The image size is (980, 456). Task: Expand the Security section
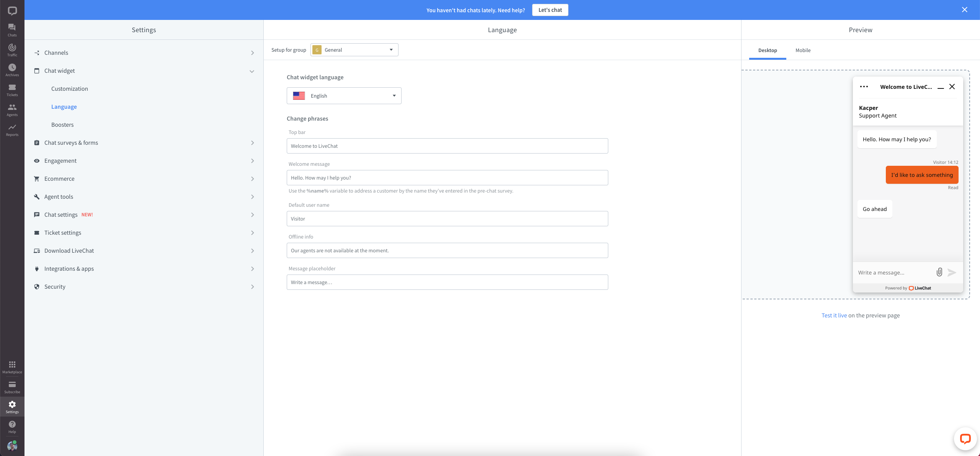click(144, 287)
